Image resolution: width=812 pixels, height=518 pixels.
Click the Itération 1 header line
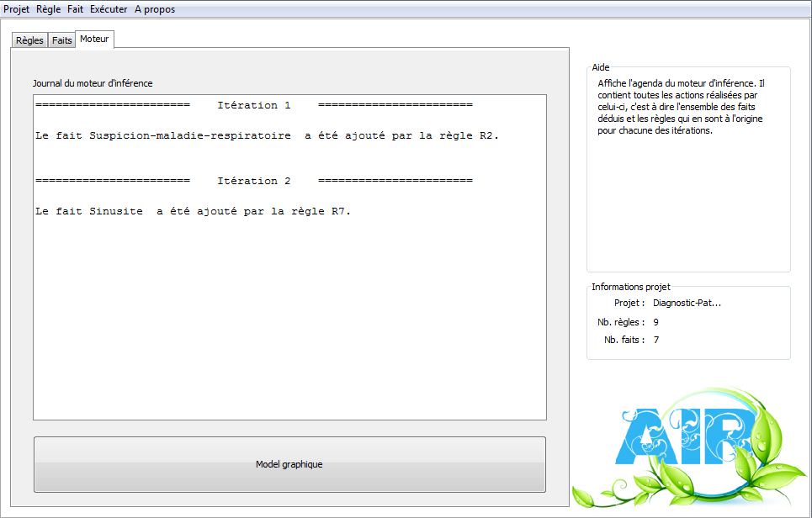pos(254,106)
